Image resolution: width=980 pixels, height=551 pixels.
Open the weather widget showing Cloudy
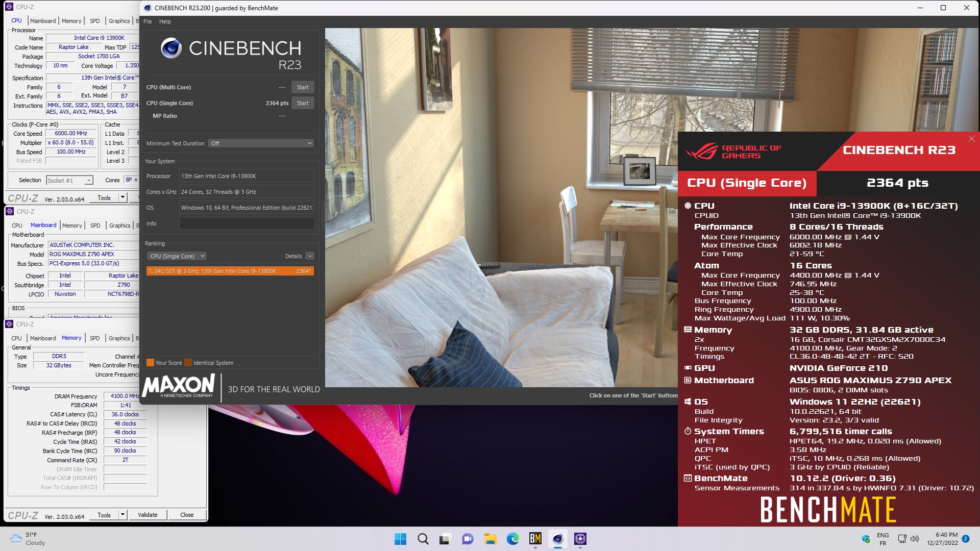tap(28, 539)
